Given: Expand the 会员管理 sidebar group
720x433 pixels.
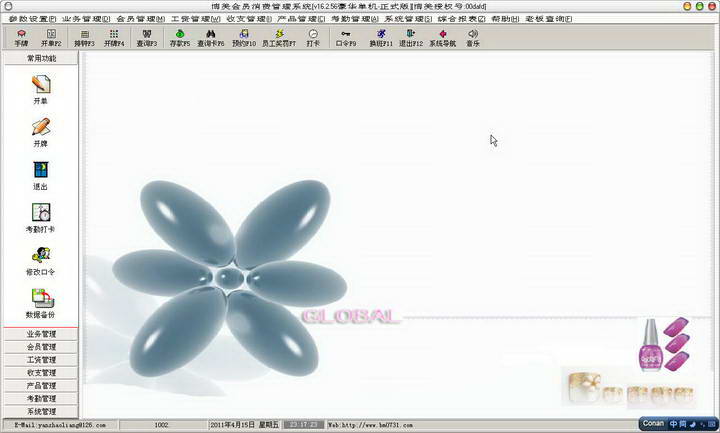Looking at the screenshot, I should tap(41, 347).
